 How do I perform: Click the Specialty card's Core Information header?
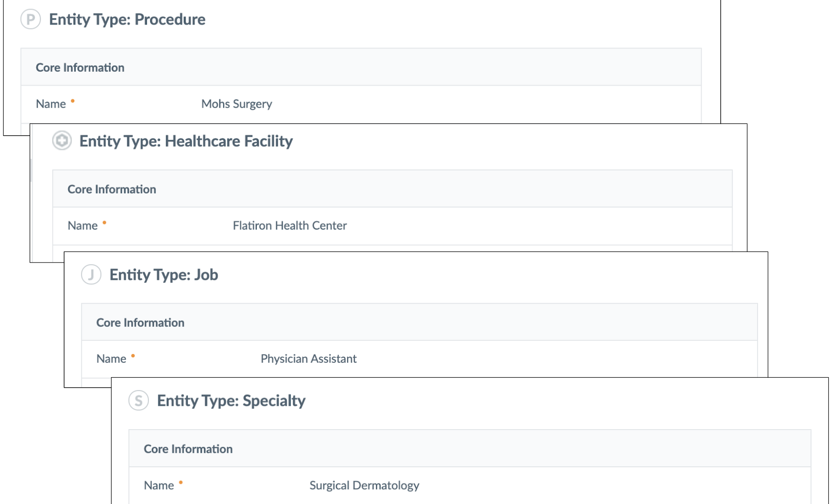(x=470, y=449)
